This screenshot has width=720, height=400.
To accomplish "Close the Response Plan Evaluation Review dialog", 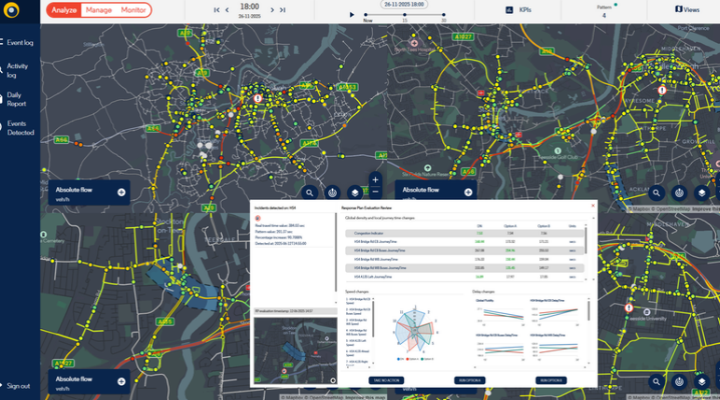I will tap(592, 206).
